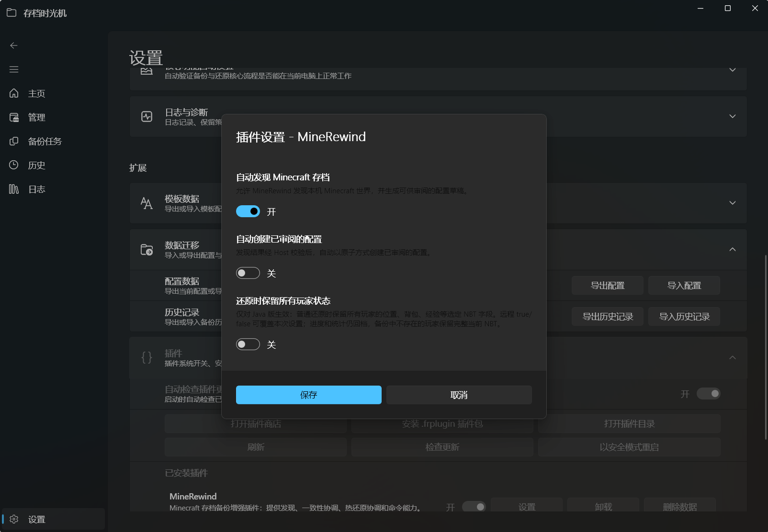Click the manage icon beside 管理
The width and height of the screenshot is (768, 532).
click(x=14, y=117)
